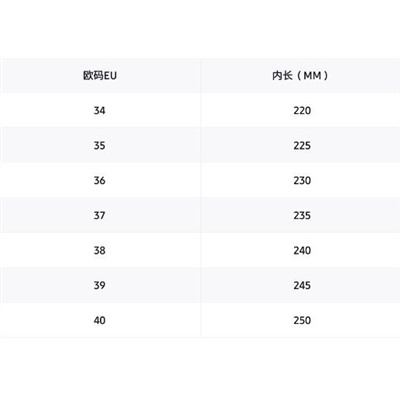Click the 欧码EU column header
400x400 pixels.
[x=100, y=76]
